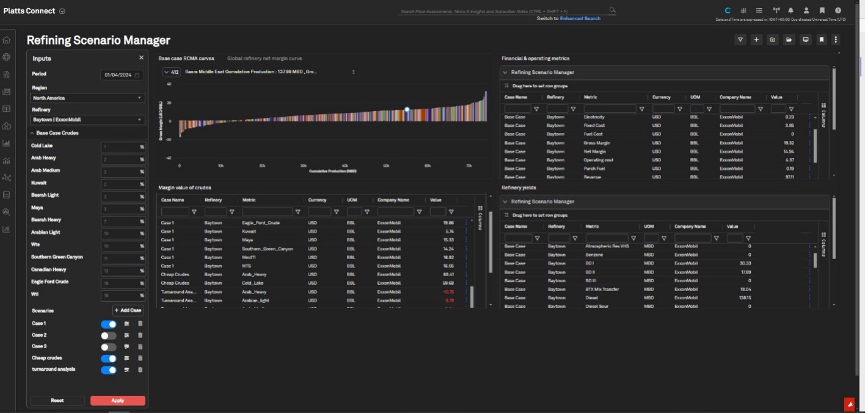The width and height of the screenshot is (868, 414).
Task: Open the Region North America dropdown
Action: (88, 98)
